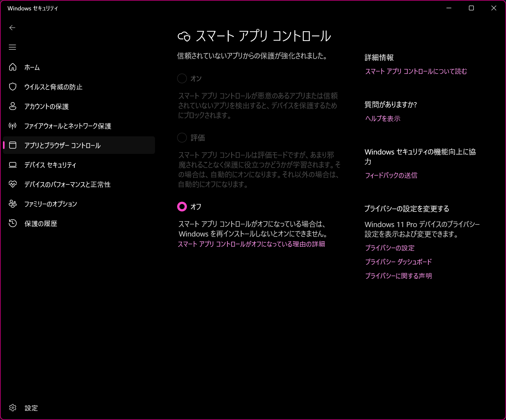The image size is (506, 420).
Task: Select the オン radio button
Action: click(182, 78)
